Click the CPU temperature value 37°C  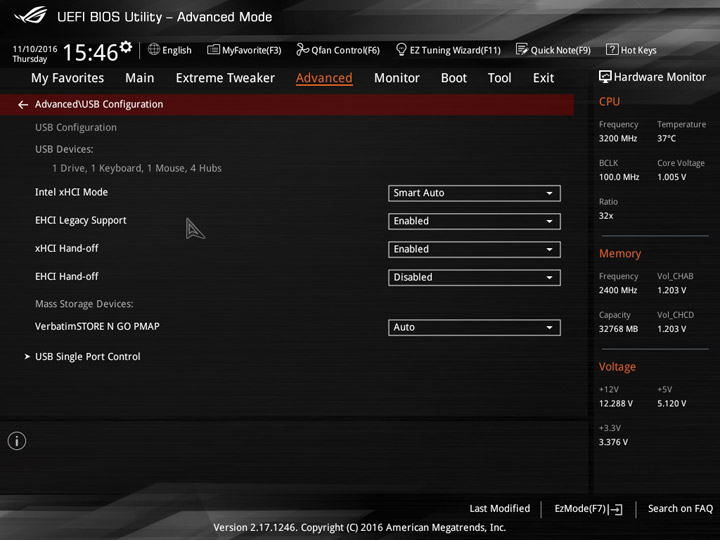point(666,138)
